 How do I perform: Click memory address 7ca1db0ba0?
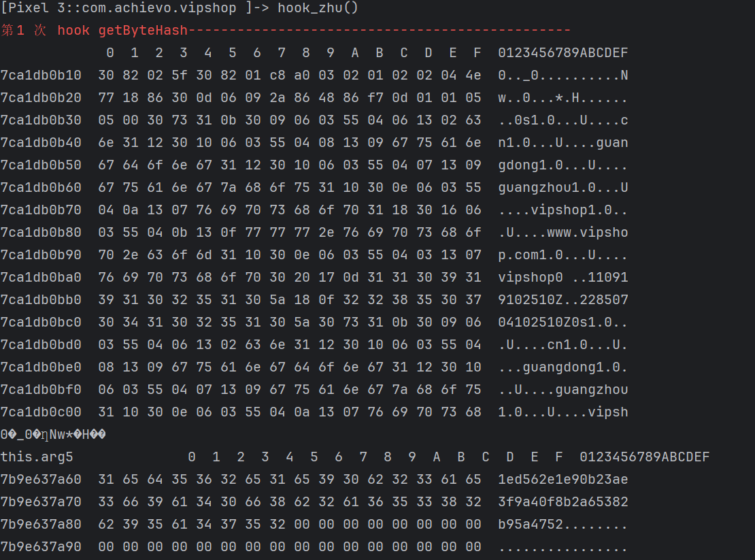(x=41, y=278)
